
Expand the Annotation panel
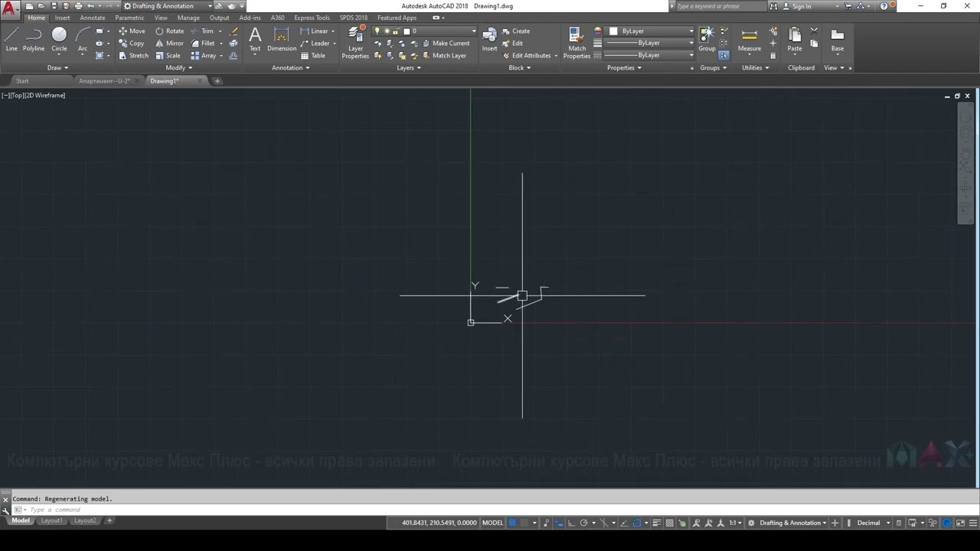[x=291, y=67]
